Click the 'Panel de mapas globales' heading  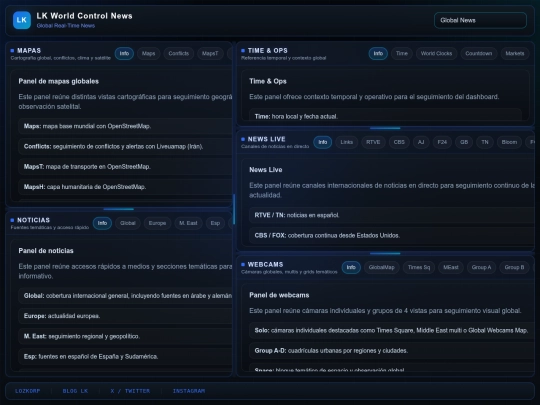point(59,81)
